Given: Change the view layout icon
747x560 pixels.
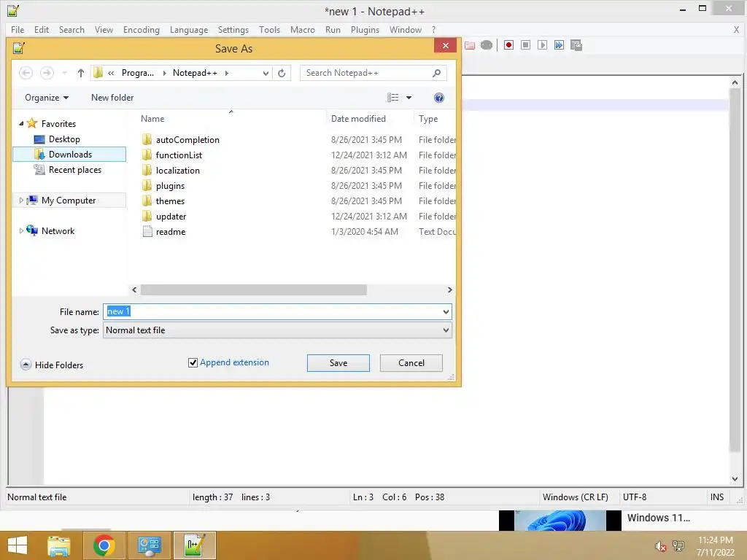Looking at the screenshot, I should point(393,98).
